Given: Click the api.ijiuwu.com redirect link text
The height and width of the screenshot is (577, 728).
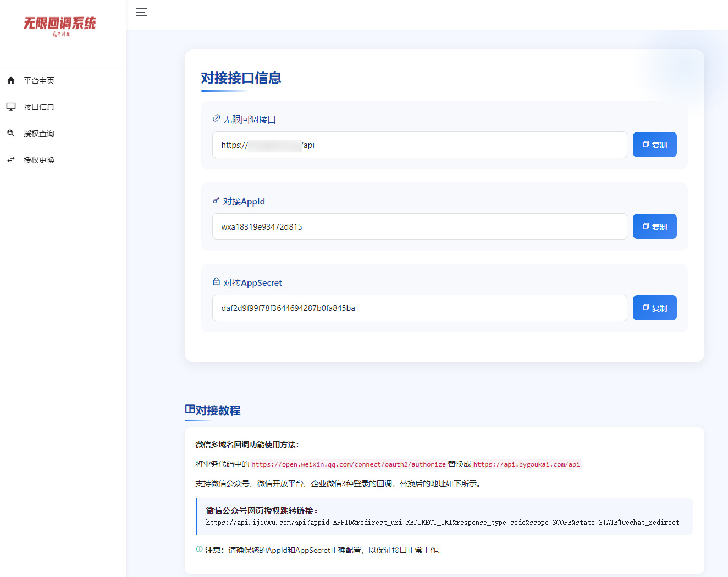Looking at the screenshot, I should tap(443, 523).
